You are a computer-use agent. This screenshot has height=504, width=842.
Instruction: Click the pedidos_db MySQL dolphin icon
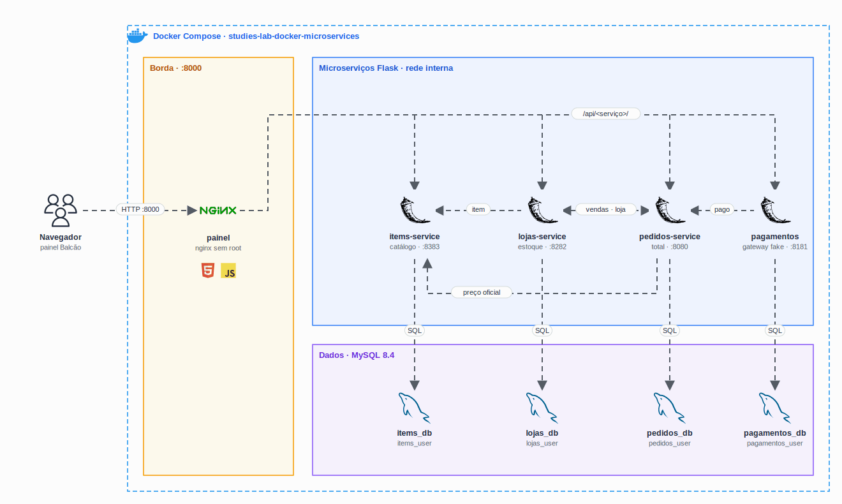670,408
